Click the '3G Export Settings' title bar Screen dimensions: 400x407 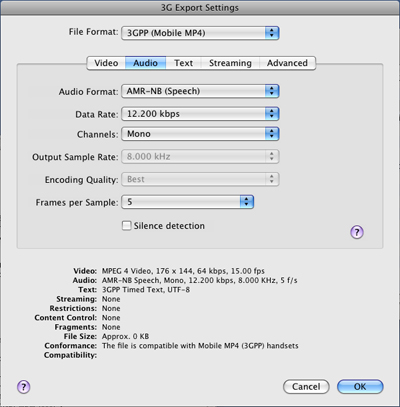pos(200,7)
